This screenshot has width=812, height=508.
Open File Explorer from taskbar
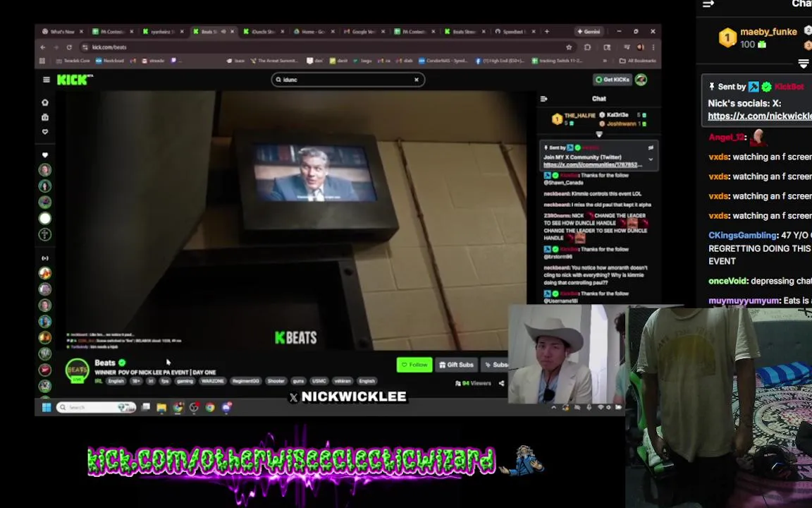pos(161,407)
